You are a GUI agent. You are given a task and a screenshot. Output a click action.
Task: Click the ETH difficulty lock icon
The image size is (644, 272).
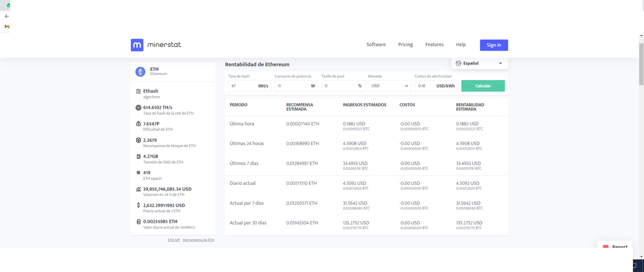(138, 124)
